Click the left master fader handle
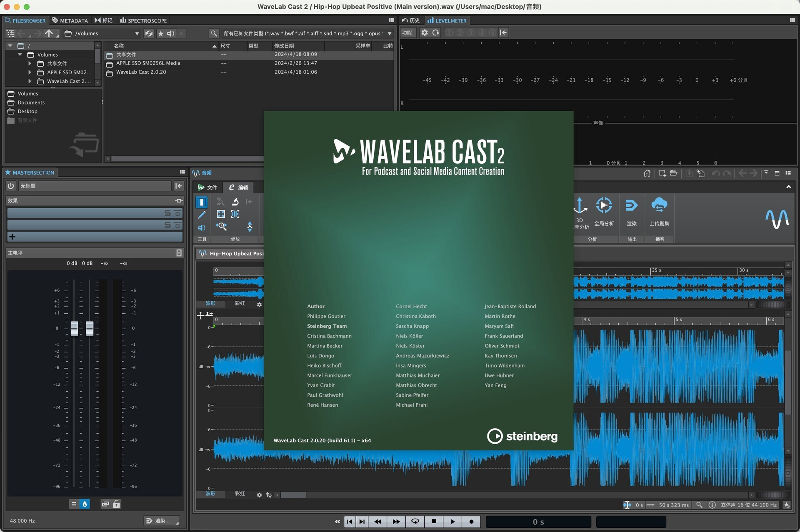800x532 pixels. pyautogui.click(x=74, y=328)
